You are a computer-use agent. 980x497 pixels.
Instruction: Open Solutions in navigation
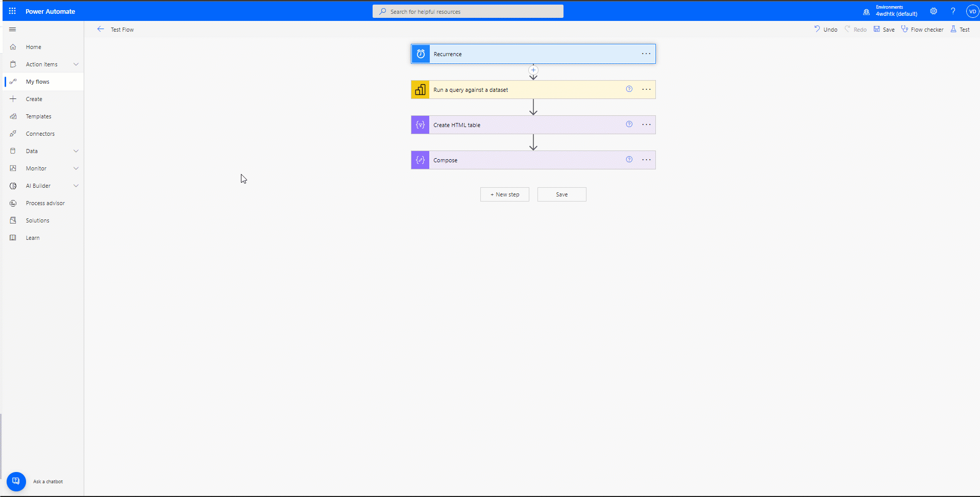click(38, 220)
